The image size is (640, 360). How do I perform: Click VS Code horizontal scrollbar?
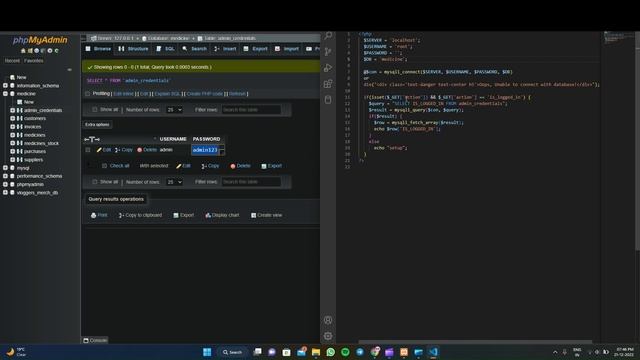click(x=475, y=342)
